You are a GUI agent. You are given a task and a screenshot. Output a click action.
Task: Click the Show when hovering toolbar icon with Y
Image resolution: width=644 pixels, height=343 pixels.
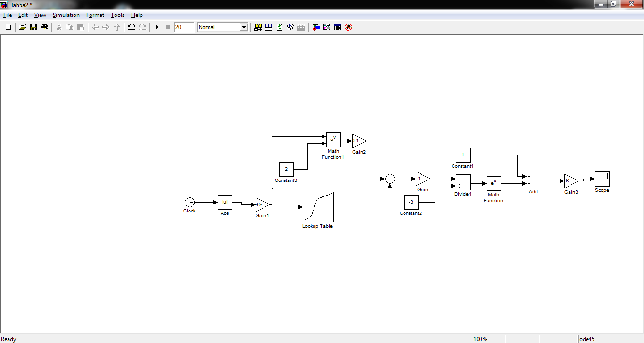[258, 27]
